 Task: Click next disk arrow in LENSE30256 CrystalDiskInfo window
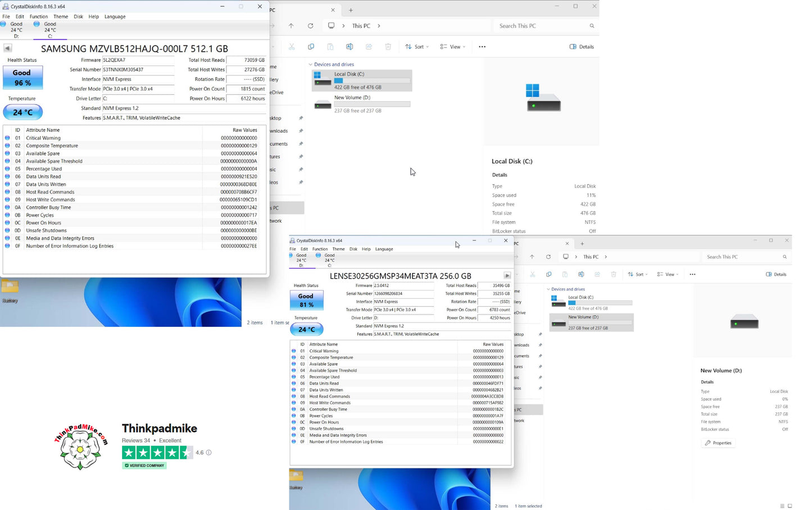coord(507,276)
